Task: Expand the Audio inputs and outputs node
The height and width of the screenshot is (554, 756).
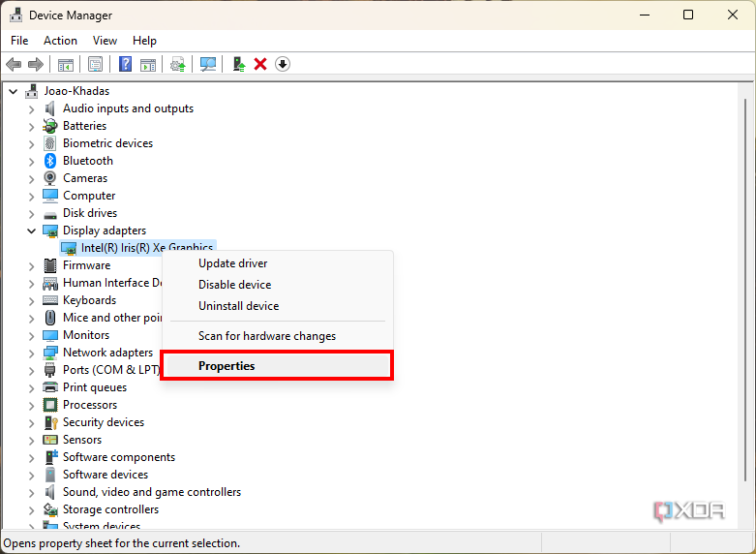Action: (32, 109)
